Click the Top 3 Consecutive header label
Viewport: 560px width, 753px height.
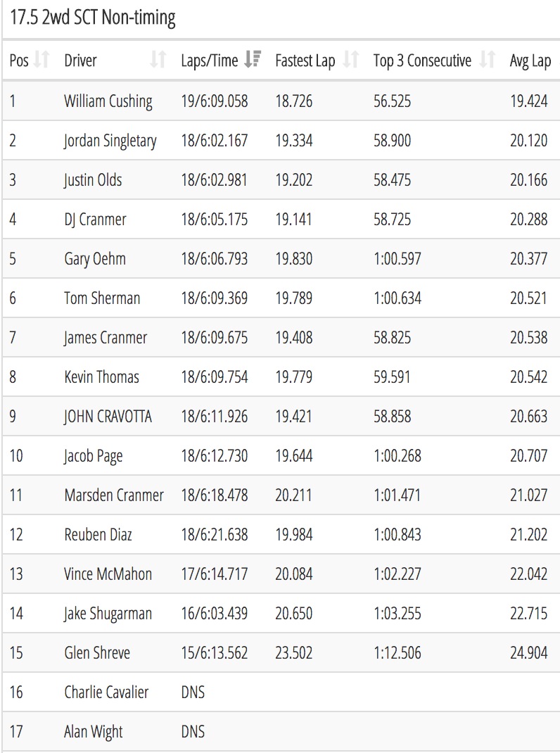(422, 61)
